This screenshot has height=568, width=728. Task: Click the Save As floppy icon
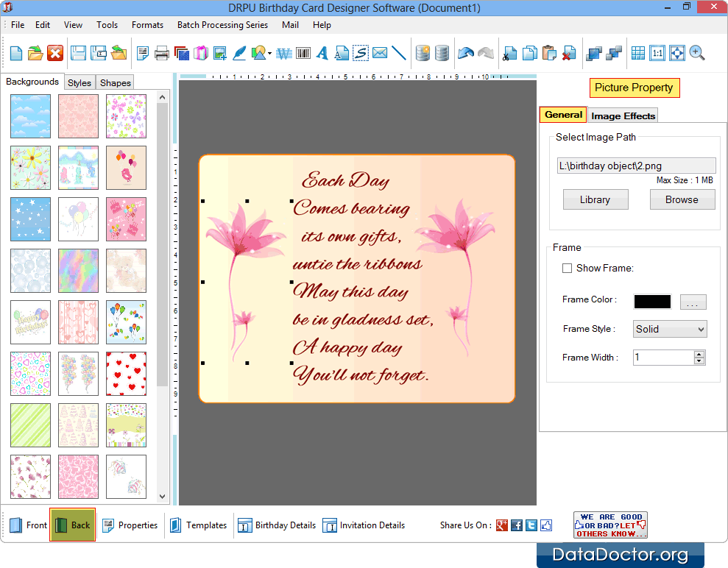[x=99, y=54]
